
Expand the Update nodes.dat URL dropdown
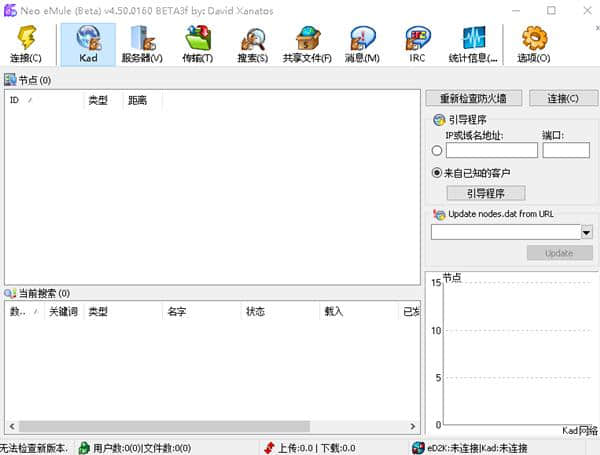(x=586, y=232)
